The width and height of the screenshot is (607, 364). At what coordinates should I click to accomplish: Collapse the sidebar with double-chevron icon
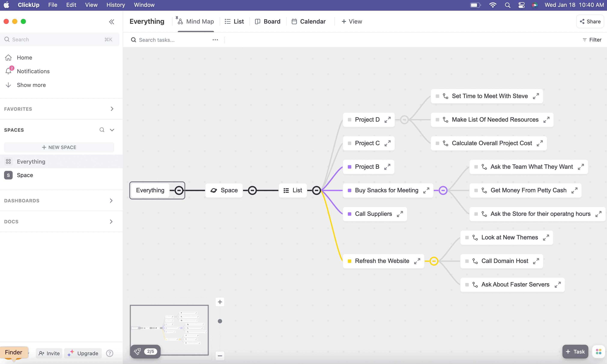point(112,22)
